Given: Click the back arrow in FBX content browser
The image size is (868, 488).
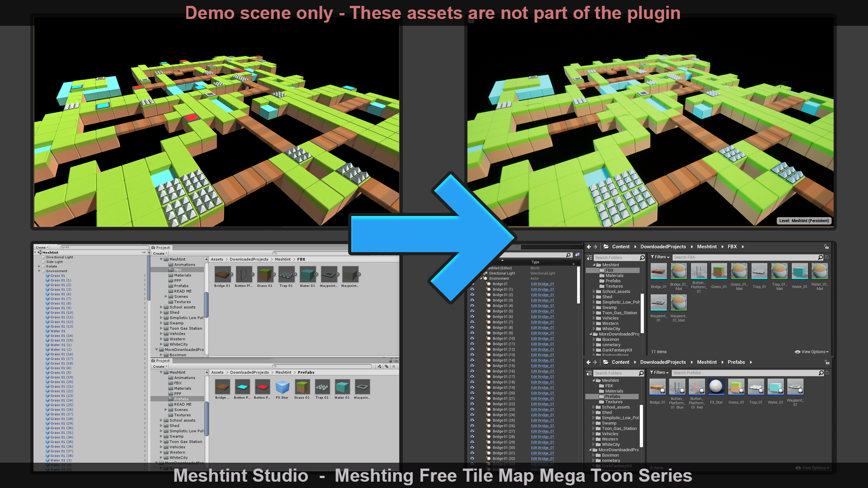Looking at the screenshot, I should (589, 247).
